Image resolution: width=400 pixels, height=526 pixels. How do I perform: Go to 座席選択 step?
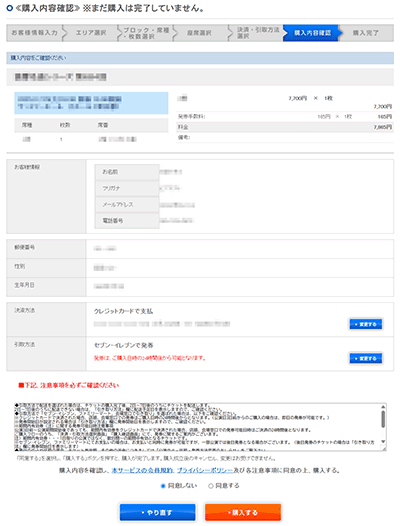pyautogui.click(x=199, y=33)
